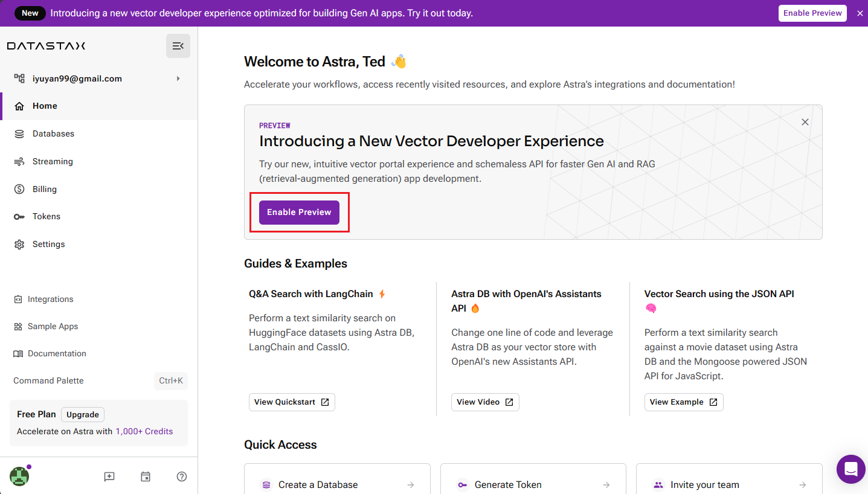
Task: Open the chat support bubble
Action: tap(851, 469)
